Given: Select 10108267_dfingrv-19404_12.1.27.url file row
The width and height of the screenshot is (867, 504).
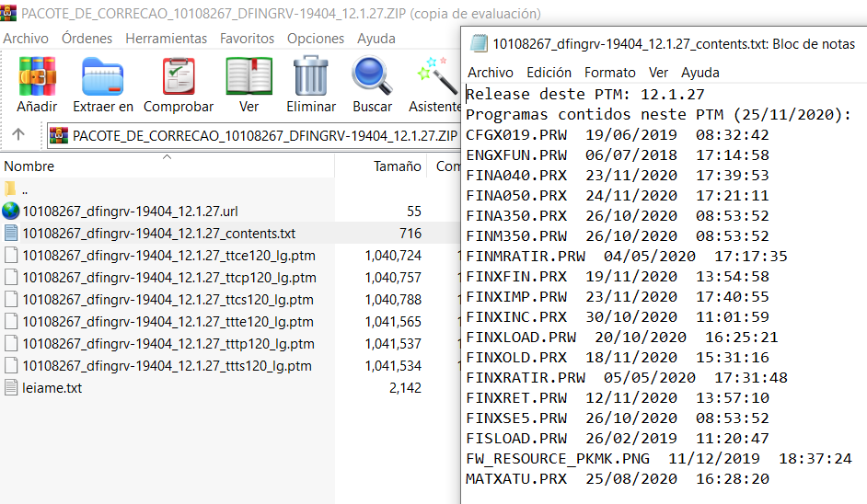Looking at the screenshot, I should (230, 211).
